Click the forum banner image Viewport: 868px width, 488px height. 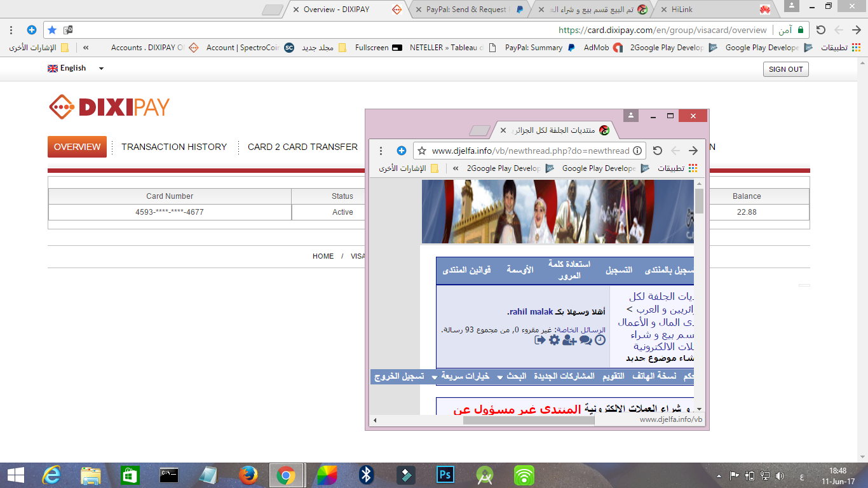558,212
